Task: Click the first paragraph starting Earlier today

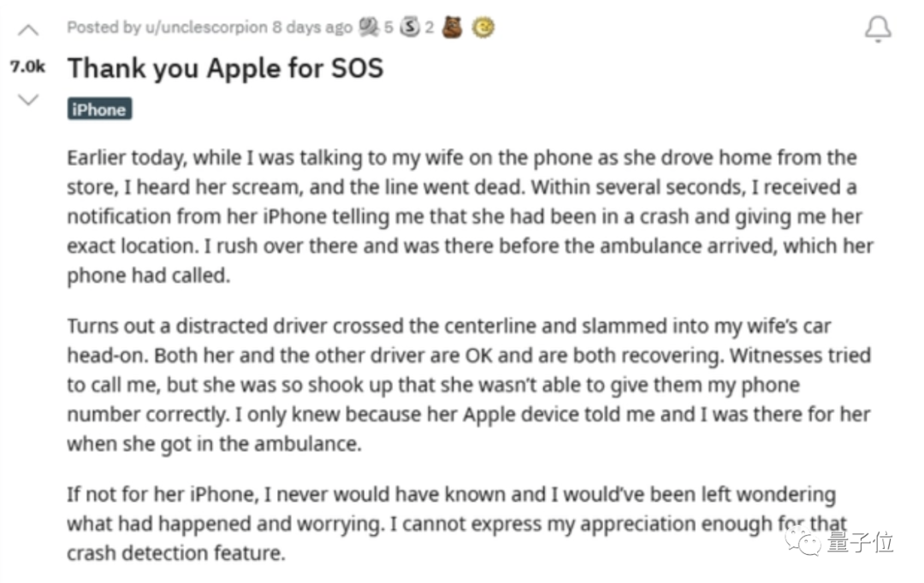Action: point(462,217)
